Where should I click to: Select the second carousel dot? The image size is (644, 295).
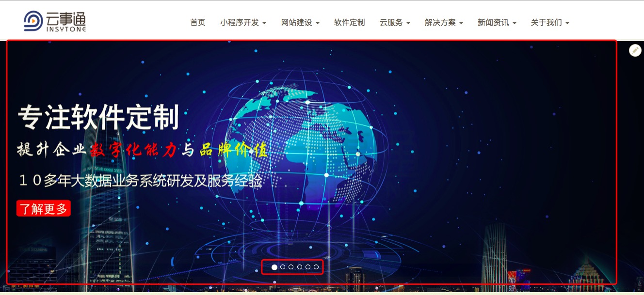(x=283, y=266)
